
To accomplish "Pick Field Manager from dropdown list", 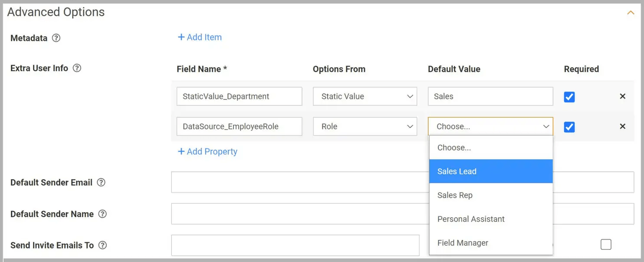I will coord(491,243).
